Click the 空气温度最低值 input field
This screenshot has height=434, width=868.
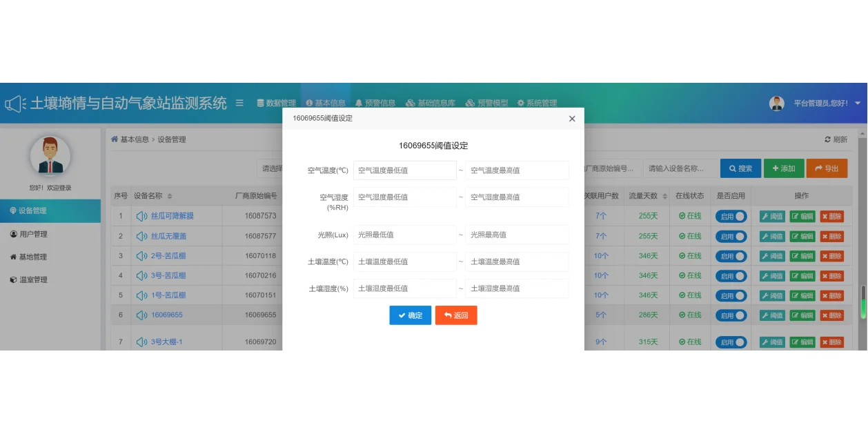click(404, 170)
